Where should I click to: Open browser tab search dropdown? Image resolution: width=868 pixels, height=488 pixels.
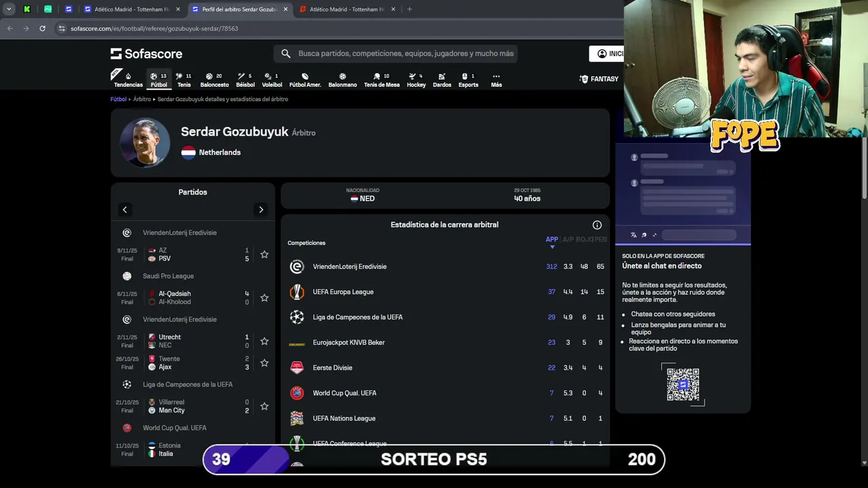[9, 9]
